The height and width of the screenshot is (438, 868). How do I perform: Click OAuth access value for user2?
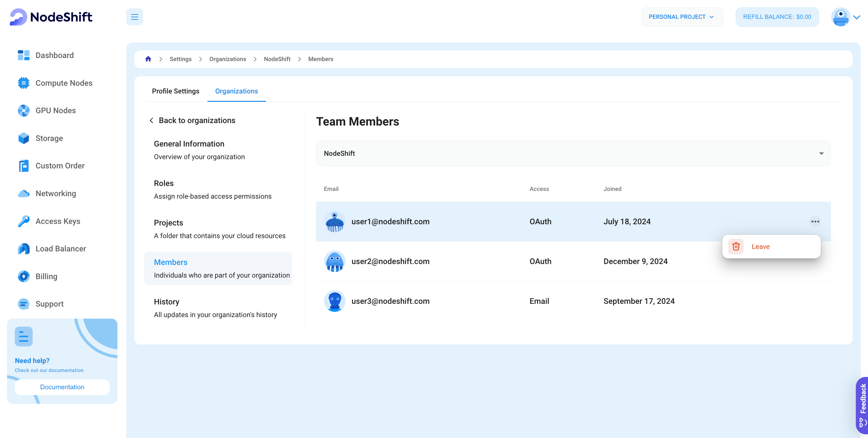tap(540, 261)
